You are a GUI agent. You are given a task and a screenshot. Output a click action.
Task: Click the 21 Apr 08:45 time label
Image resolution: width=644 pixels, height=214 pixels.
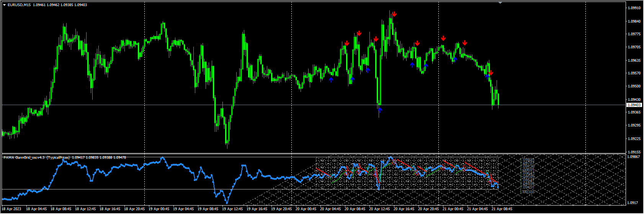(502, 209)
